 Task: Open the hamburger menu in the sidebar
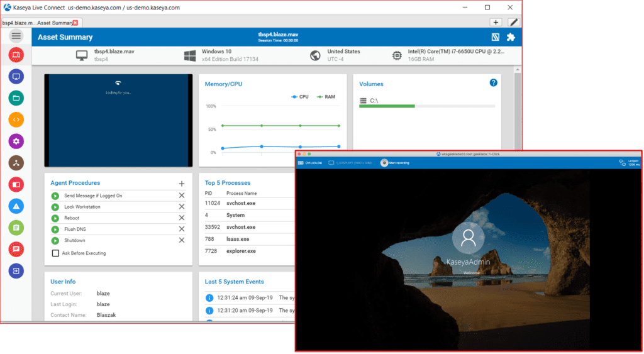tap(16, 36)
